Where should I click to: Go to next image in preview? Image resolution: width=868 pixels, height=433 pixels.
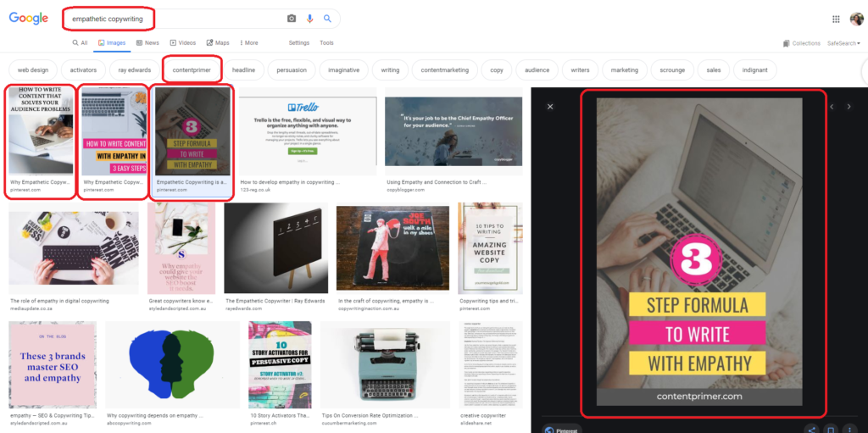(x=849, y=106)
